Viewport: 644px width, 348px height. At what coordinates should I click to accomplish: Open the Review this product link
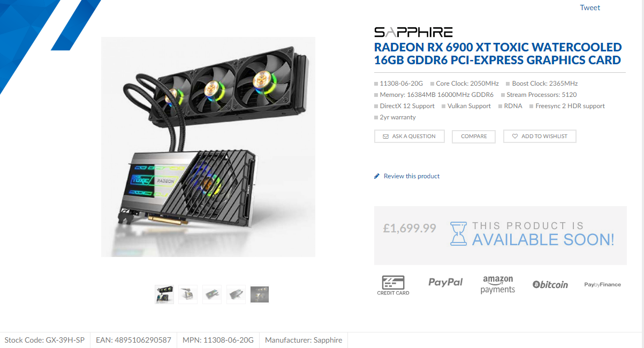[x=412, y=176]
